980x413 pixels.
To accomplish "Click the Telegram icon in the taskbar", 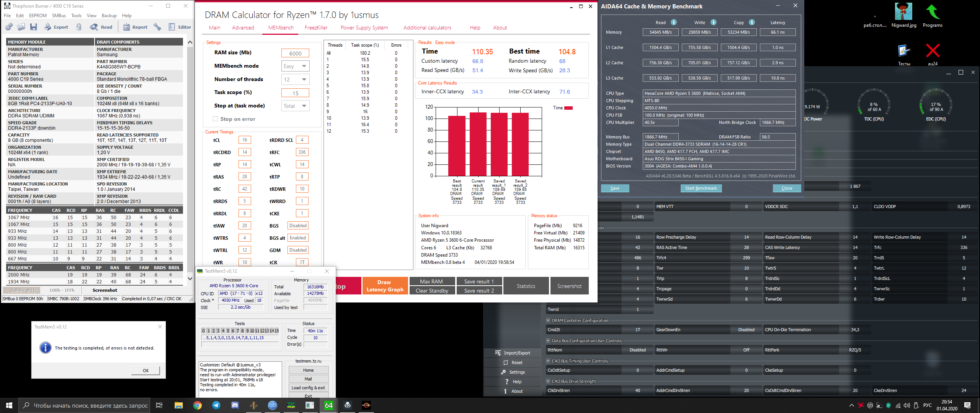I will (216, 405).
